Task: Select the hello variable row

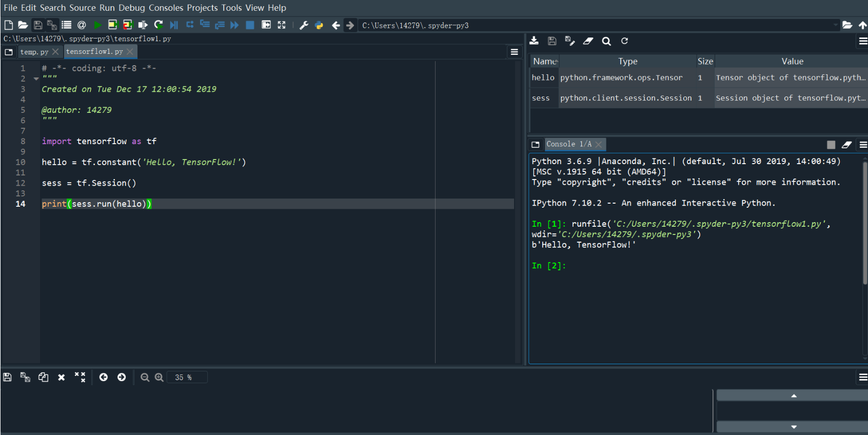Action: tap(699, 77)
